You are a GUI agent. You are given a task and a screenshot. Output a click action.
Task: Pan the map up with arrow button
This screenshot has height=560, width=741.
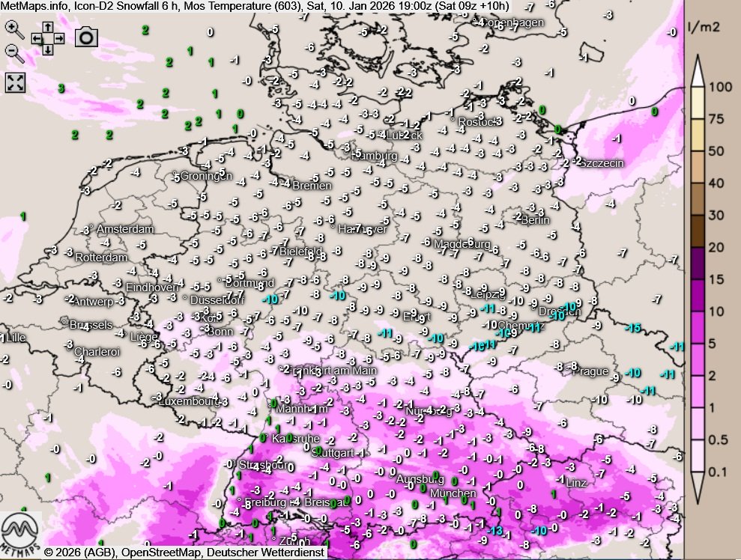click(48, 26)
